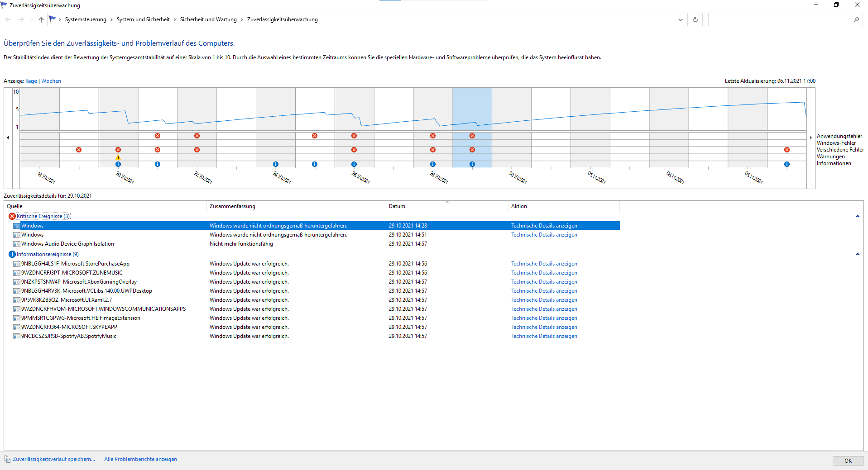Go up one level with up arrow
This screenshot has height=470, width=868.
pos(41,19)
